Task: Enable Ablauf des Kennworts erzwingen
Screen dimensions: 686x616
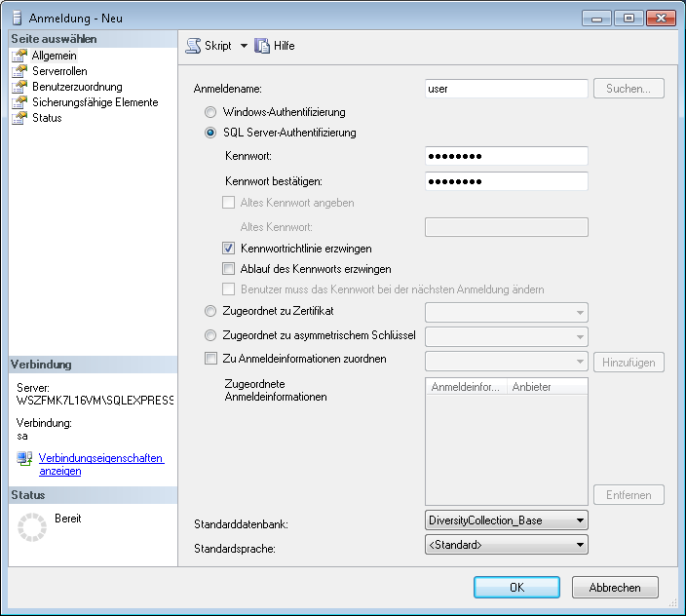Action: pos(229,269)
